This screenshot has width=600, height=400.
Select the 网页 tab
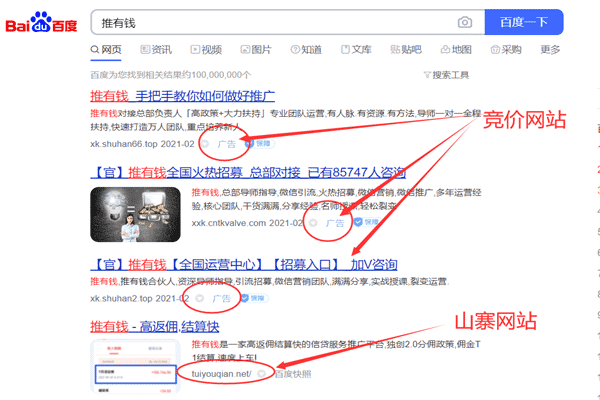pyautogui.click(x=106, y=50)
